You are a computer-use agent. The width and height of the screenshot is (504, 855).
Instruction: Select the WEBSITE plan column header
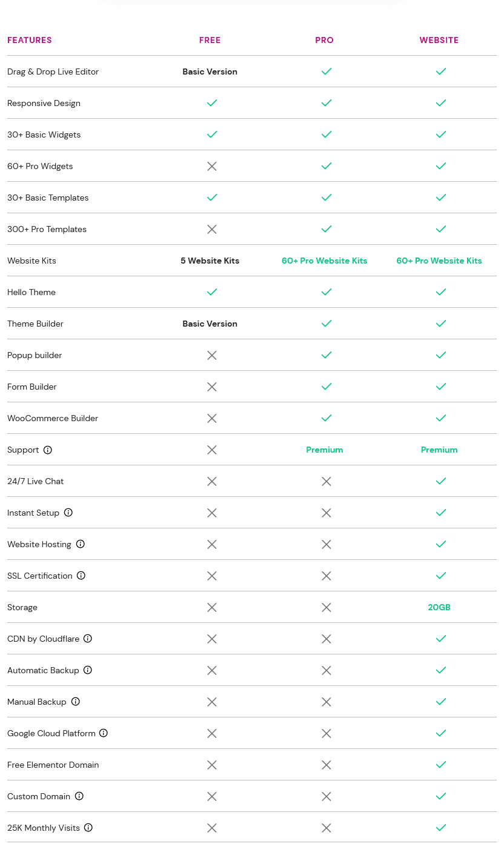point(439,40)
